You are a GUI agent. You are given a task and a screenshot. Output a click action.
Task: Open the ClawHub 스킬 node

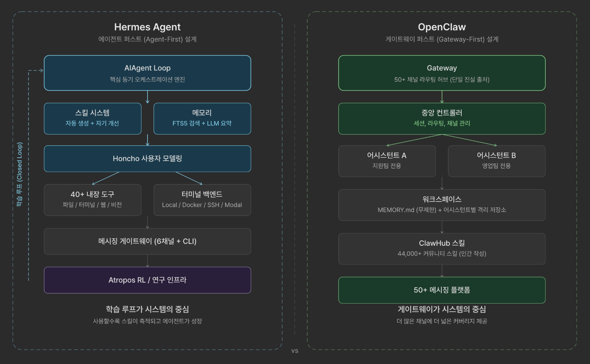442,248
